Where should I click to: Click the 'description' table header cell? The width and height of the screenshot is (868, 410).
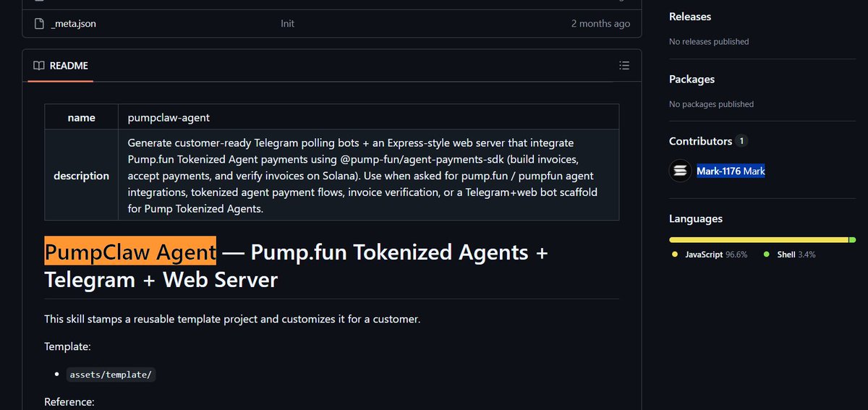82,175
